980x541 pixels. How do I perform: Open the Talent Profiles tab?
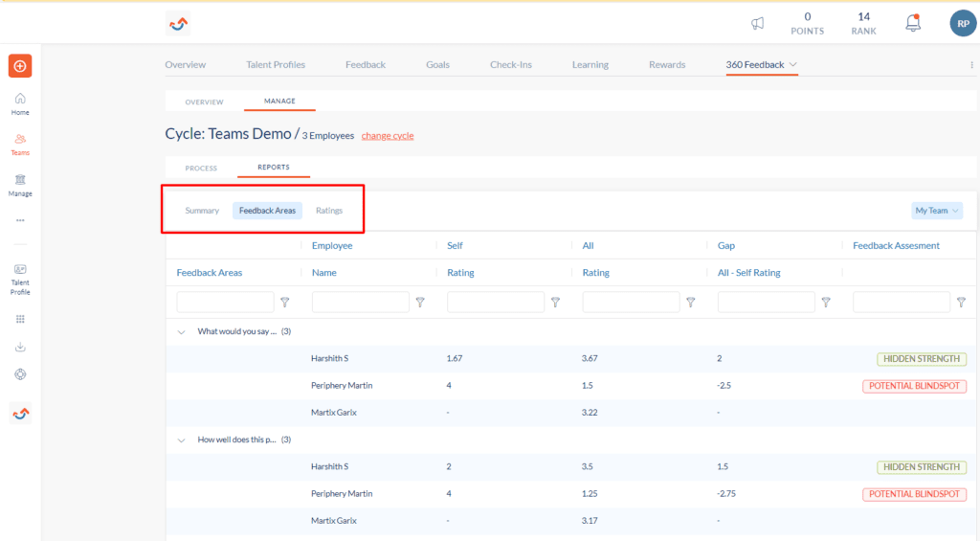[x=276, y=64]
